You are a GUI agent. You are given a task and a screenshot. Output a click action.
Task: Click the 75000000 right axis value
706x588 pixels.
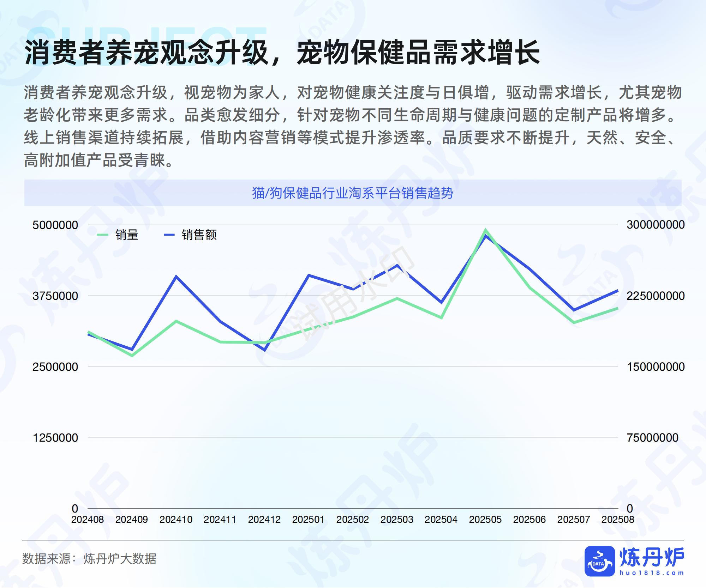[x=653, y=438]
